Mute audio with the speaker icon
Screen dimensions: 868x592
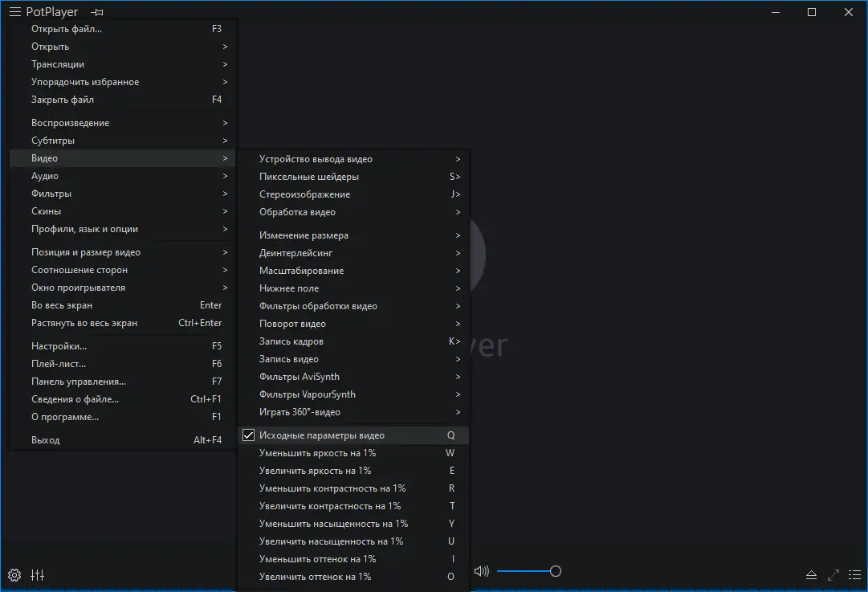click(x=482, y=571)
